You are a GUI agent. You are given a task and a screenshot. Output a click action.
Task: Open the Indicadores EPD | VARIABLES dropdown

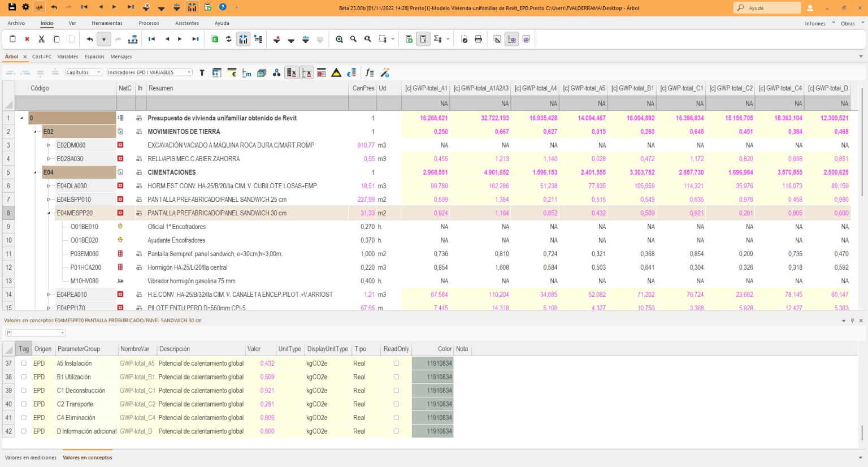(150, 72)
